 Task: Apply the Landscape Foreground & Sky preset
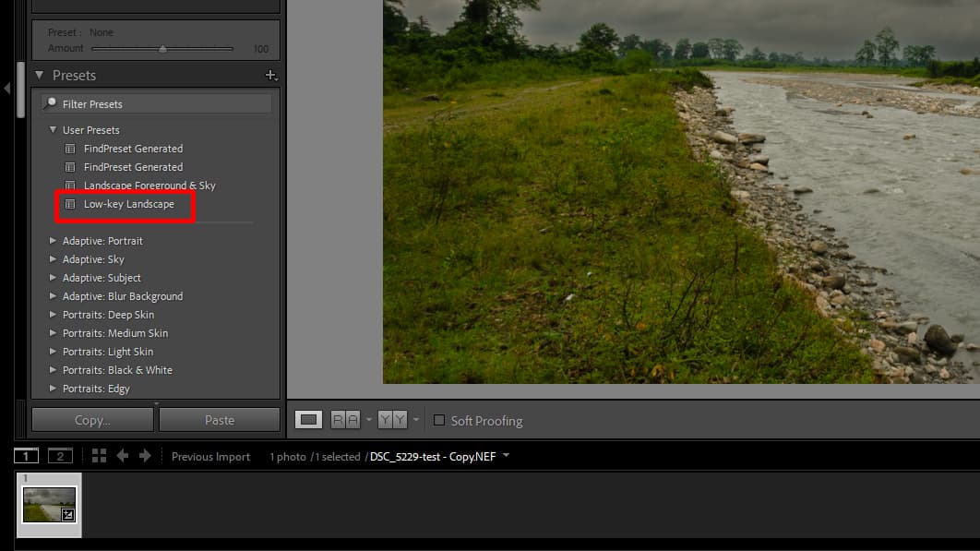click(149, 186)
